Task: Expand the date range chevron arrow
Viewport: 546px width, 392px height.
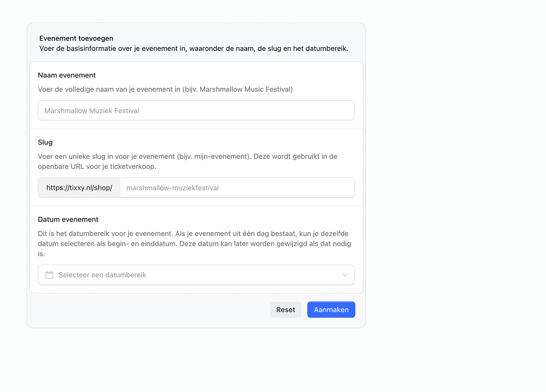Action: coord(345,275)
